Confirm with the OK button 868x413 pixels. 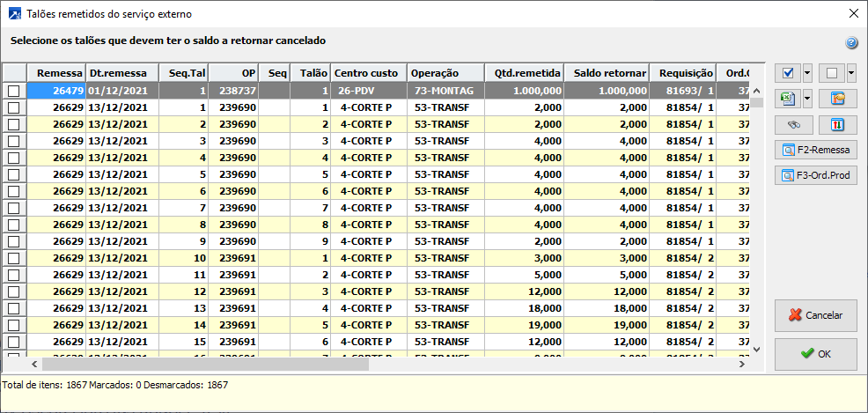(x=815, y=354)
